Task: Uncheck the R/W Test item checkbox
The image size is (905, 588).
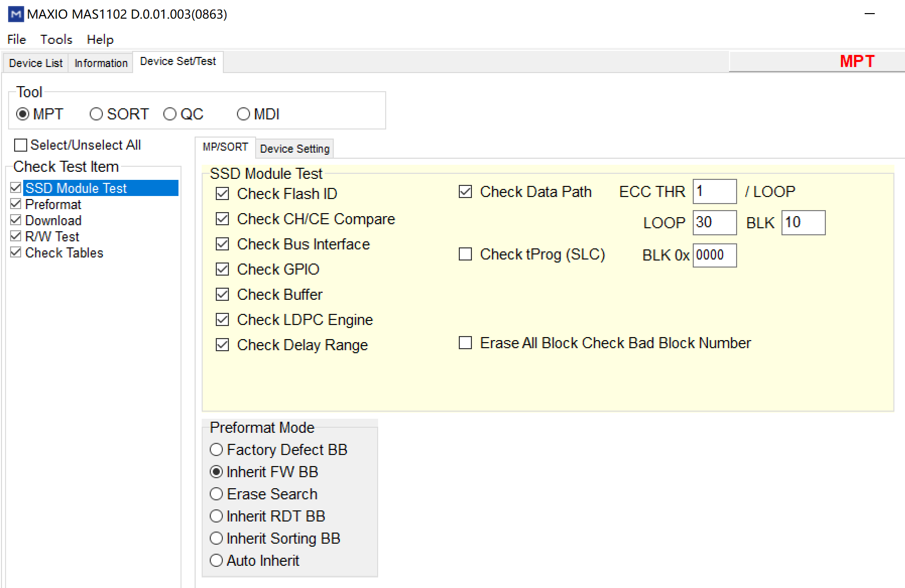Action: tap(16, 236)
